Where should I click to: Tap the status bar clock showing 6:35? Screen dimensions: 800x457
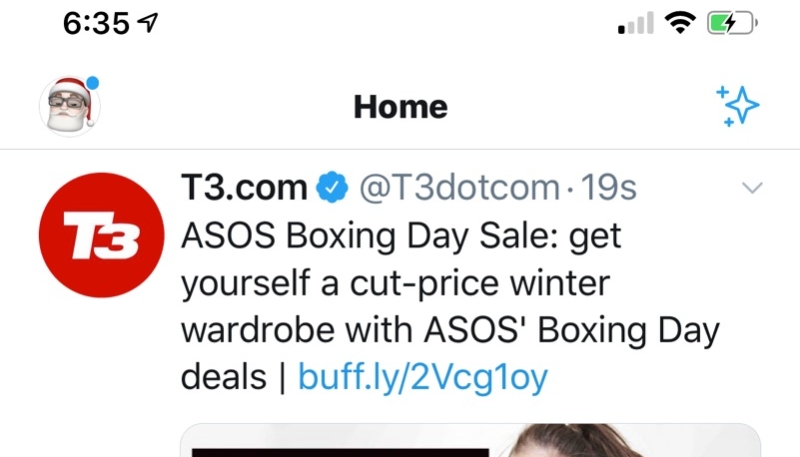pyautogui.click(x=96, y=25)
